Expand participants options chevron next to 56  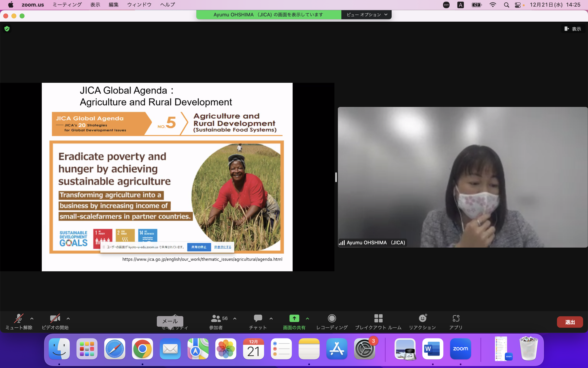coord(235,318)
